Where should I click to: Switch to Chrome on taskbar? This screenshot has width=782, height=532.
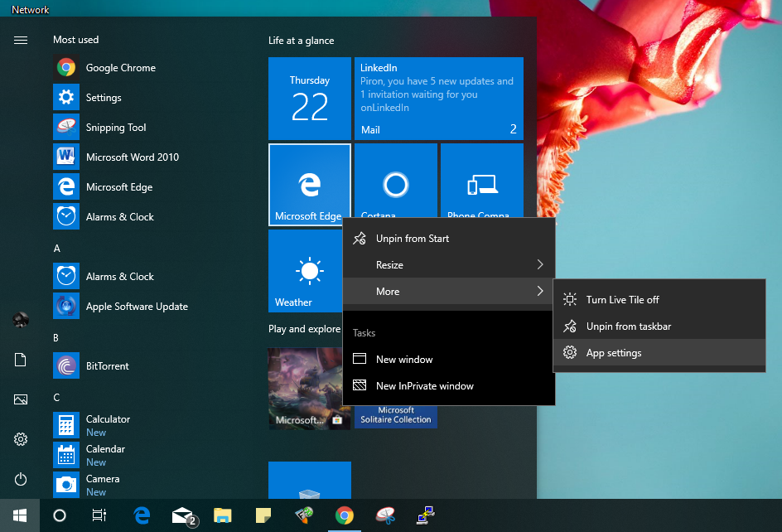(344, 515)
